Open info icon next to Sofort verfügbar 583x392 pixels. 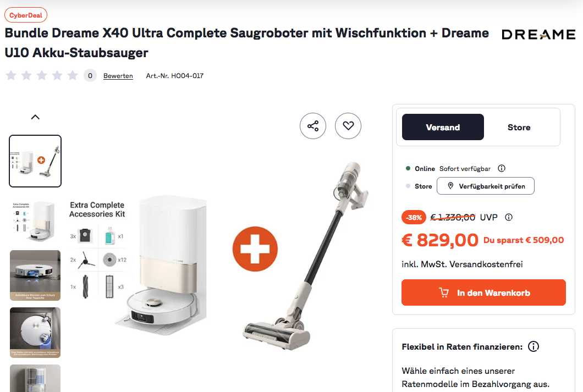502,168
